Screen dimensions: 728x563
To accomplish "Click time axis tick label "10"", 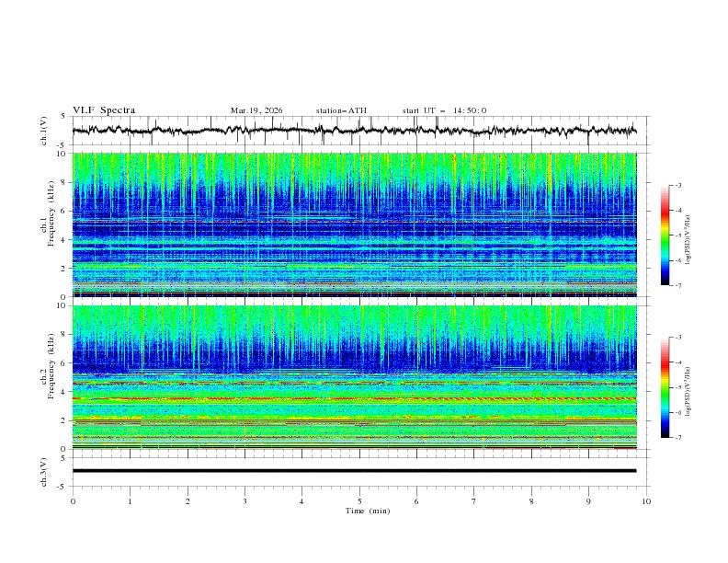I will [x=646, y=501].
